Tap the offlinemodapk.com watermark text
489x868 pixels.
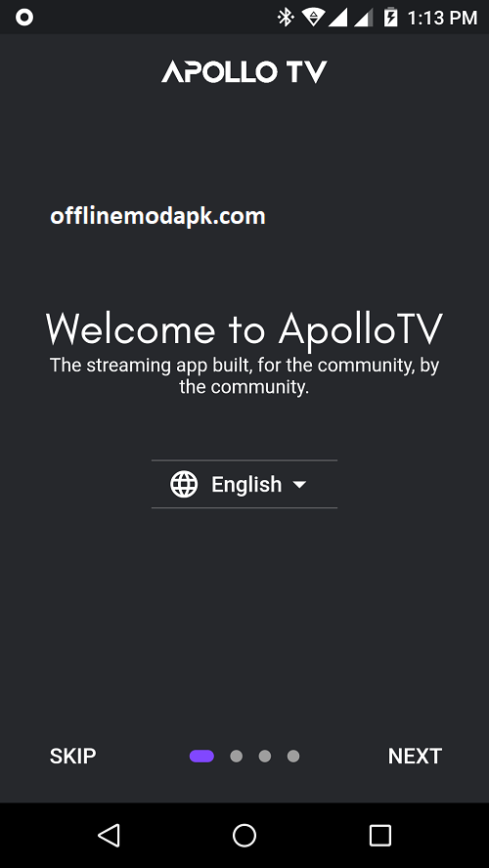pyautogui.click(x=157, y=216)
